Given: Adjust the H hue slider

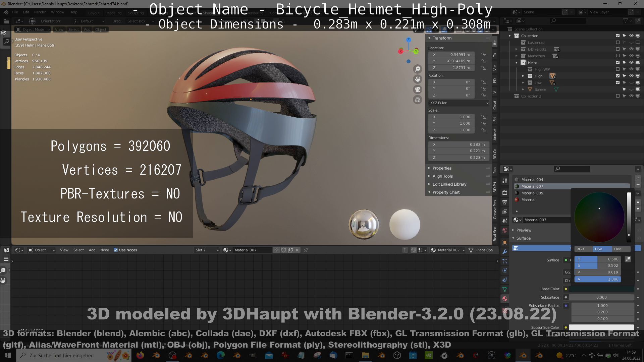Looking at the screenshot, I should pyautogui.click(x=598, y=259).
